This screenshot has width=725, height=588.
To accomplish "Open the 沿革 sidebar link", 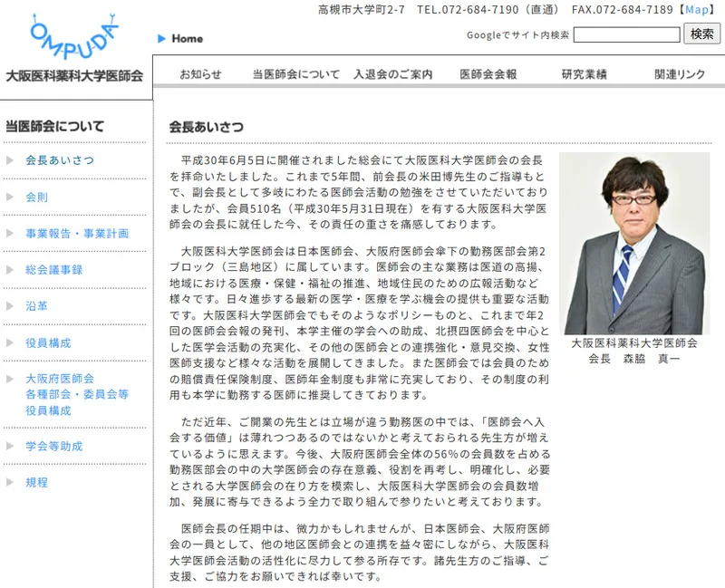I will click(36, 306).
